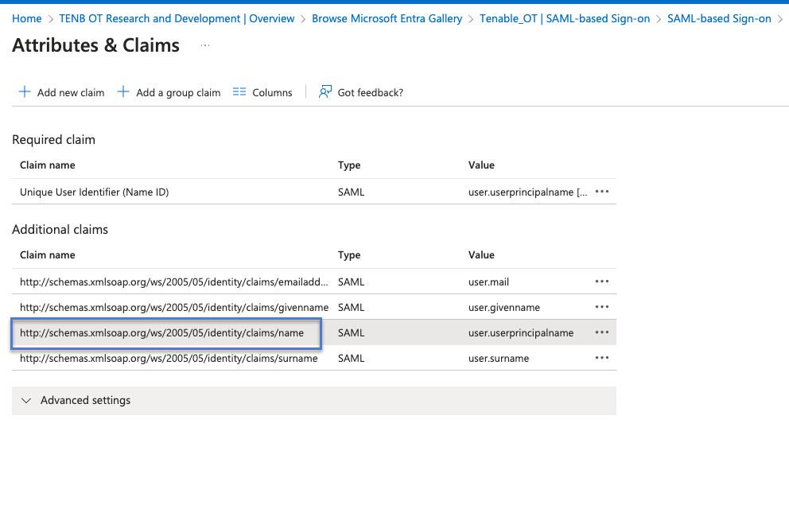Open ellipsis menu for user.userprincipalname name claim

tap(602, 332)
